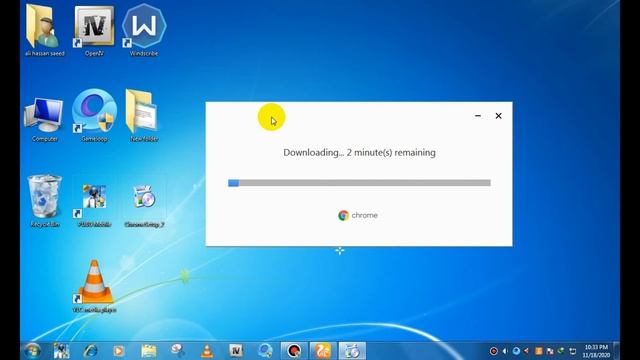
Task: Launch Internet Explorer from the taskbar
Action: [90, 351]
